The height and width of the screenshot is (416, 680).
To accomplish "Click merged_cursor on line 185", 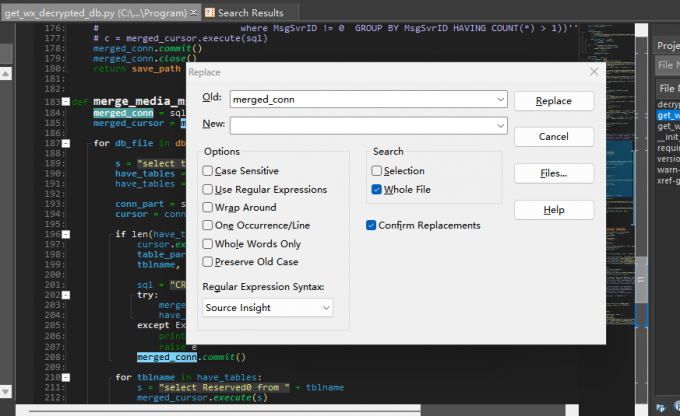I will pos(129,123).
